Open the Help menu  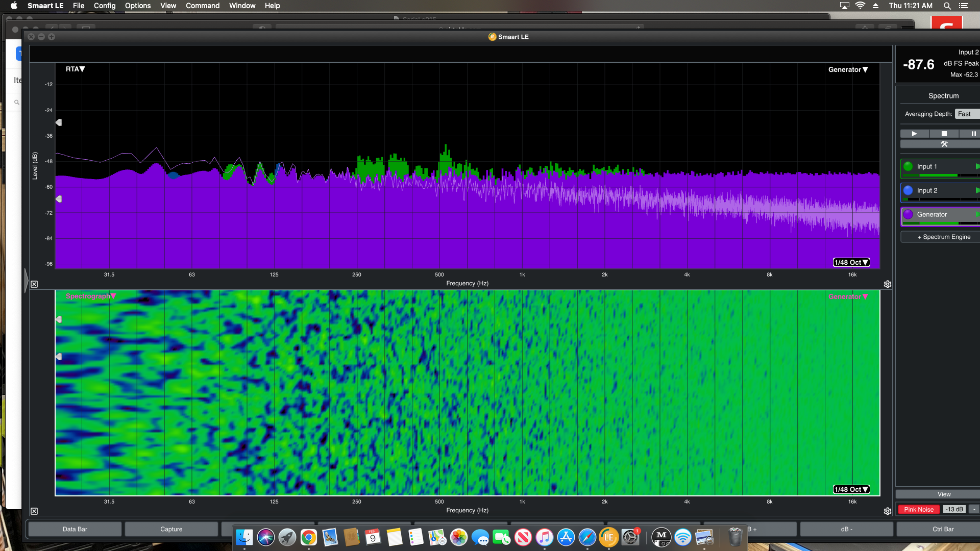272,6
